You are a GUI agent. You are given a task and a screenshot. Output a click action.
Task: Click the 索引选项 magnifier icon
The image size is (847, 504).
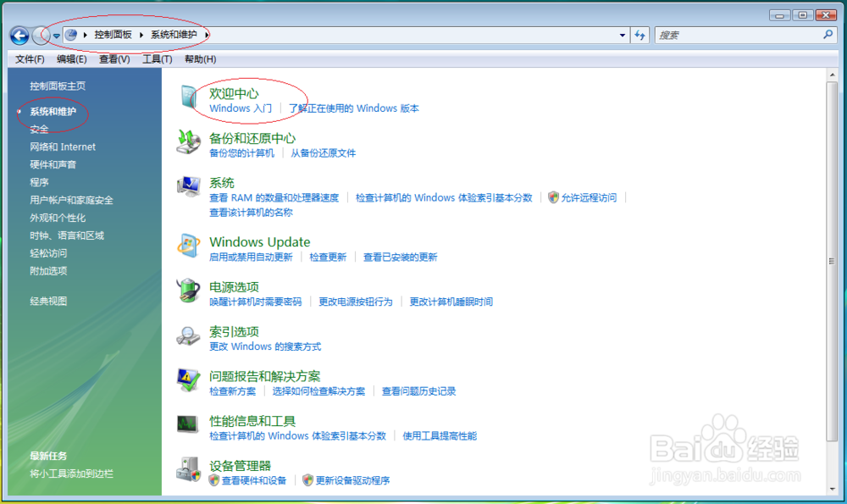(x=189, y=335)
